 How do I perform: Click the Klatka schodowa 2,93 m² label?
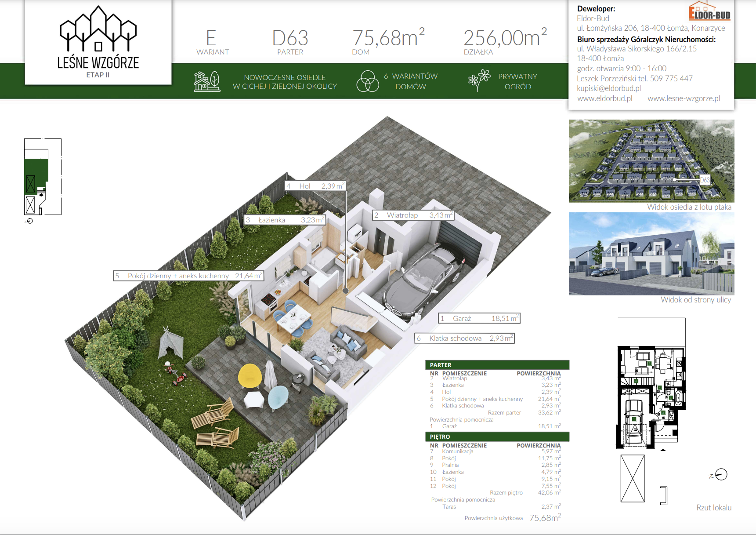click(464, 338)
